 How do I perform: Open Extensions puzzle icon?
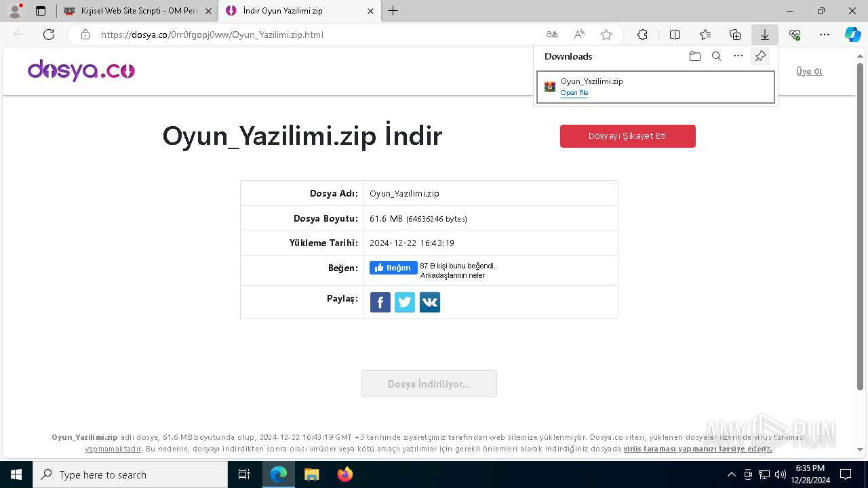tap(642, 35)
